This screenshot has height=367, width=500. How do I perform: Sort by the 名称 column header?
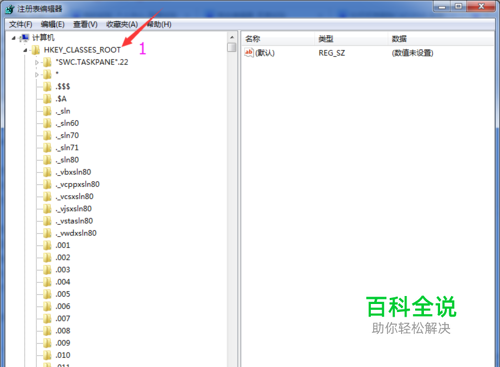[278, 39]
